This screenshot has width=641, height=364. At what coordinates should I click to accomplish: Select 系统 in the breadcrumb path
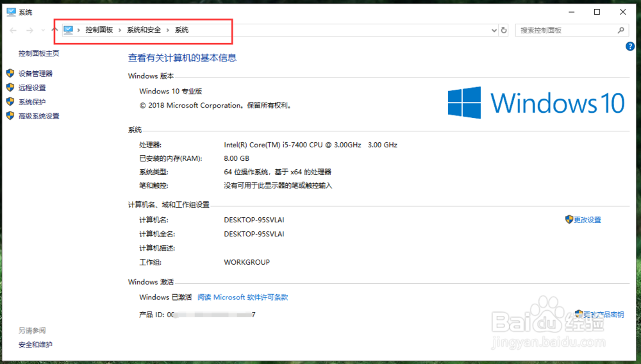coord(181,30)
